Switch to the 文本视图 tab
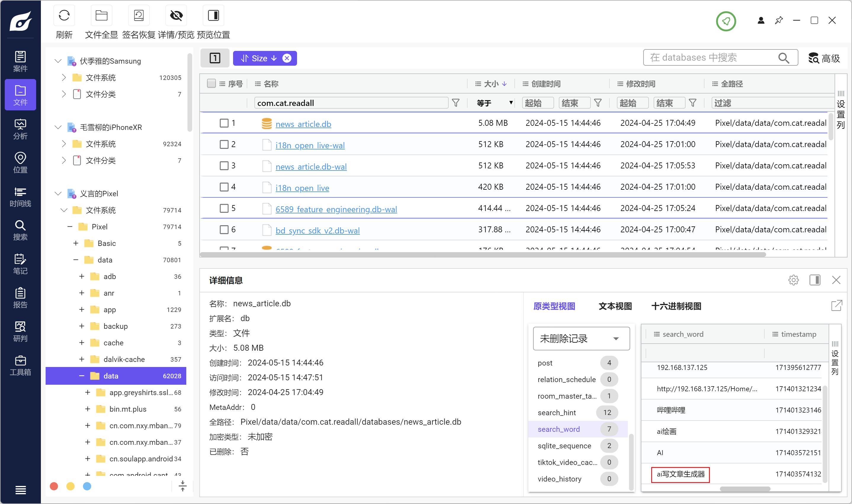The width and height of the screenshot is (852, 504). click(x=615, y=306)
